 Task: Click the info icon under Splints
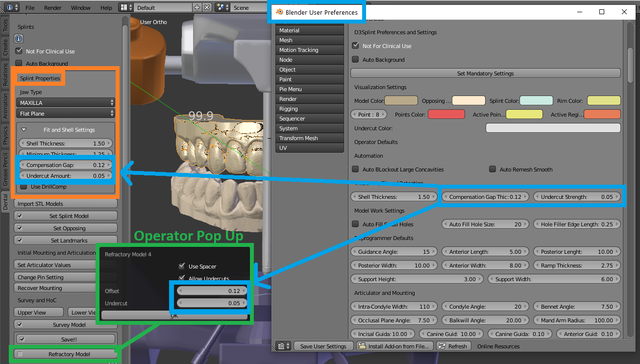tap(19, 39)
